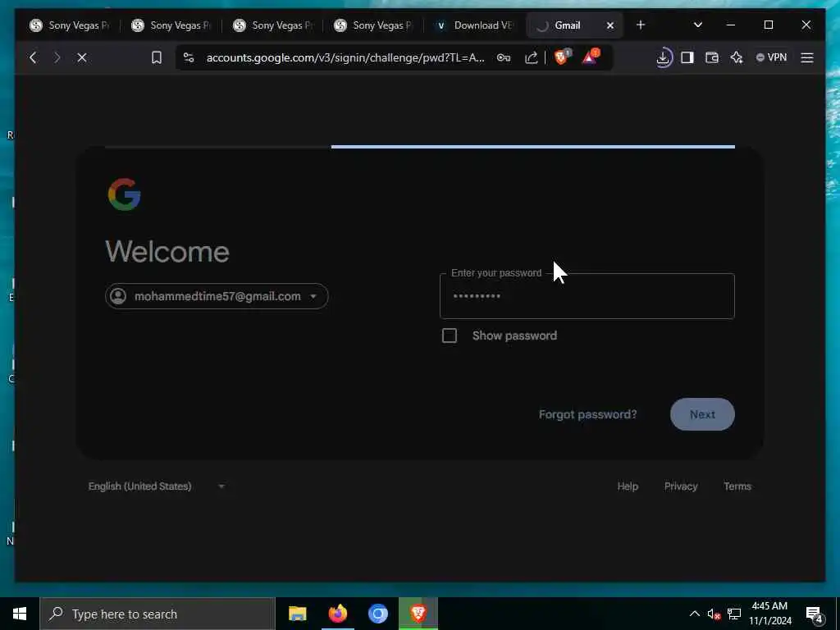The height and width of the screenshot is (630, 840).
Task: Open the browser main hamburger menu
Action: (807, 58)
